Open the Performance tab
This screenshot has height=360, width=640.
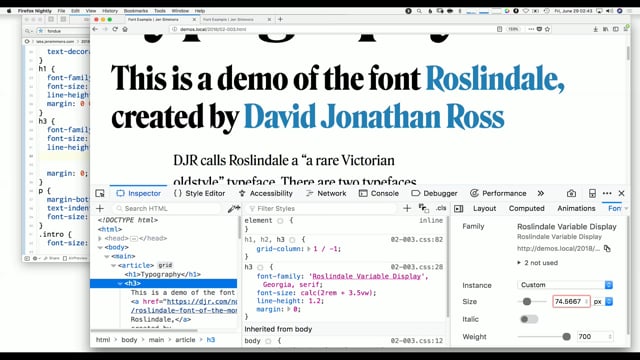point(498,193)
